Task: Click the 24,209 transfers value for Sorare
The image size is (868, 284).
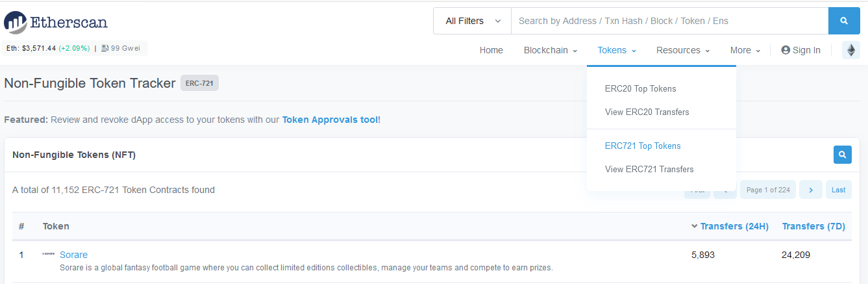Action: (796, 255)
